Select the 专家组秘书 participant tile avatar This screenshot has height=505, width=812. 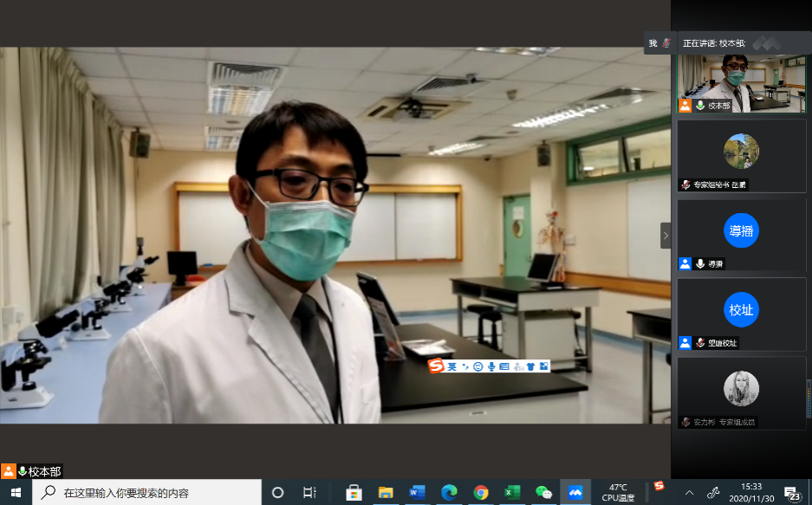pyautogui.click(x=741, y=151)
